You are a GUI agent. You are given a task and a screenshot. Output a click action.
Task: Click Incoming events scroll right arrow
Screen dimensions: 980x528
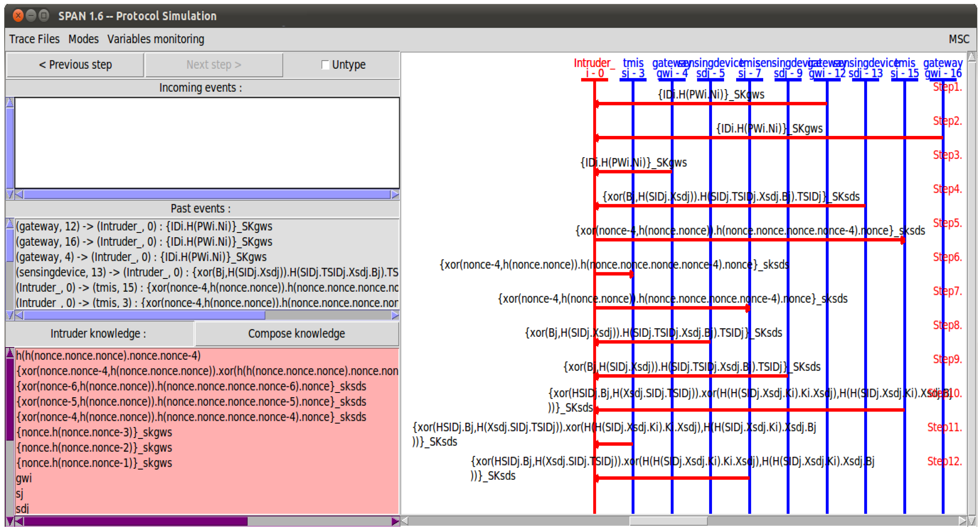pyautogui.click(x=395, y=195)
